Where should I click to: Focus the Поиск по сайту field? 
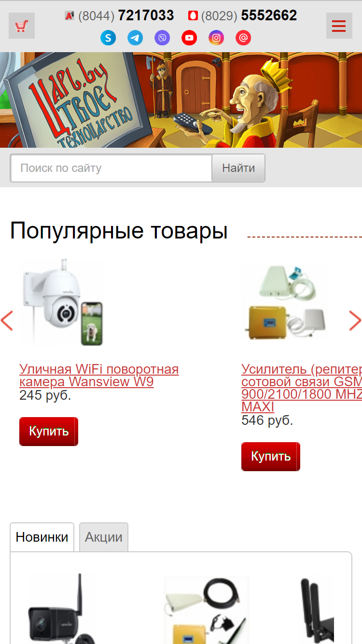[x=111, y=168]
